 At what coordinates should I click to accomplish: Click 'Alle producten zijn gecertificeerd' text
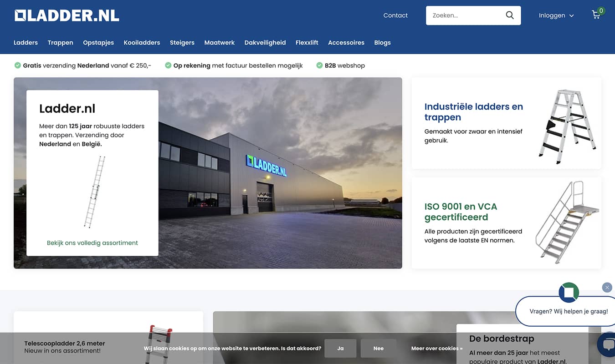click(x=473, y=236)
